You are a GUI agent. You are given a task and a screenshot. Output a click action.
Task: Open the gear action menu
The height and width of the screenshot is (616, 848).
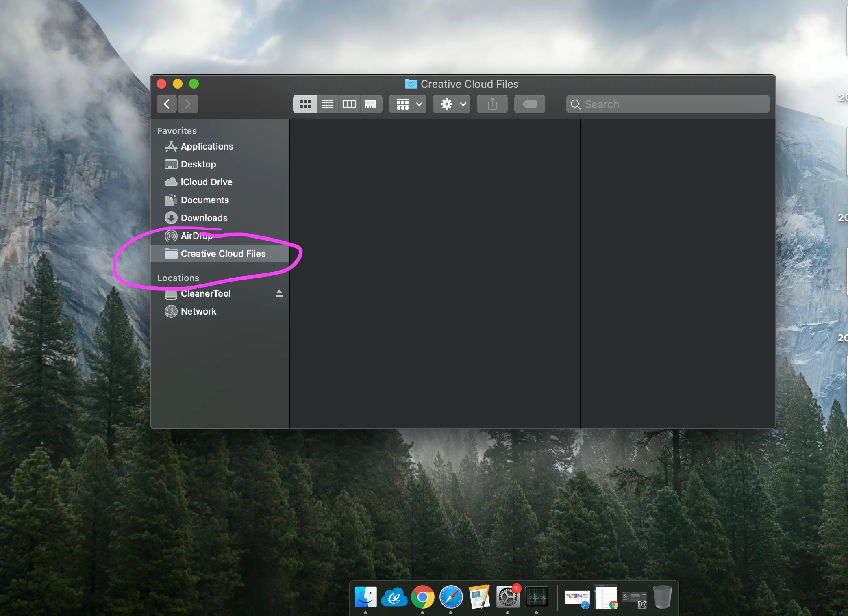tap(452, 104)
